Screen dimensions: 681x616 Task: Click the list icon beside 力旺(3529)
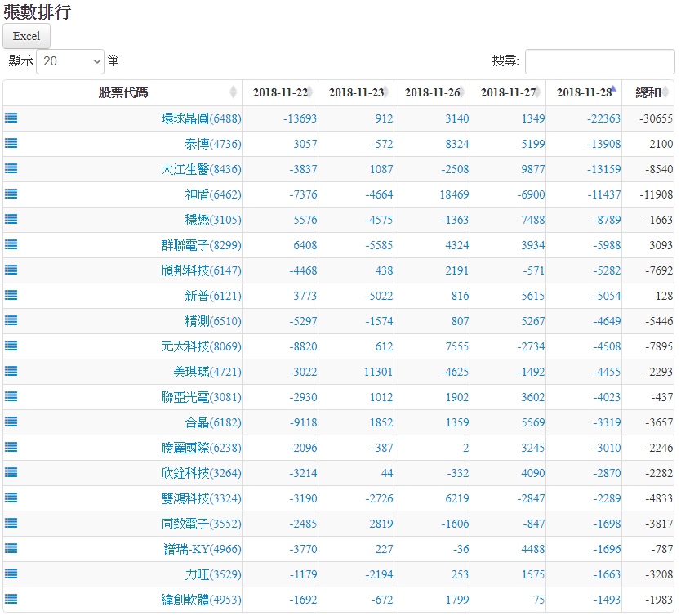(x=11, y=574)
